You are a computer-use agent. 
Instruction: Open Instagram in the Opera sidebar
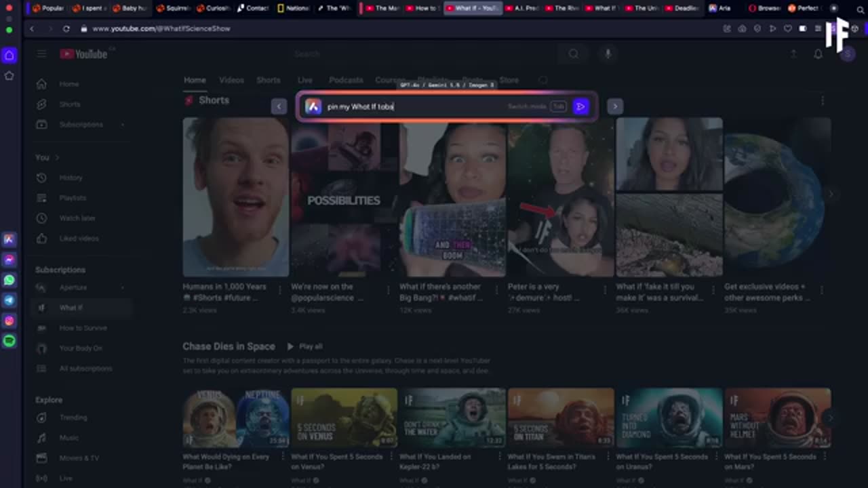(x=9, y=321)
